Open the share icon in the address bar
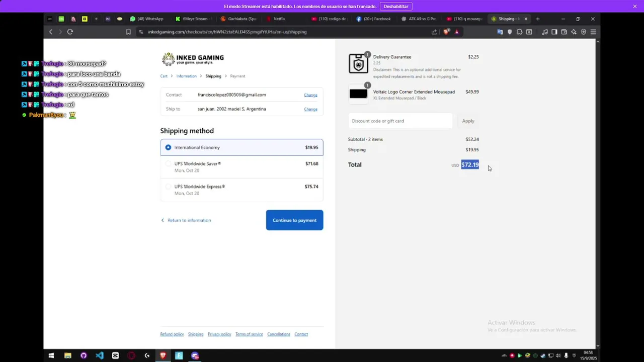The height and width of the screenshot is (362, 644). [434, 32]
